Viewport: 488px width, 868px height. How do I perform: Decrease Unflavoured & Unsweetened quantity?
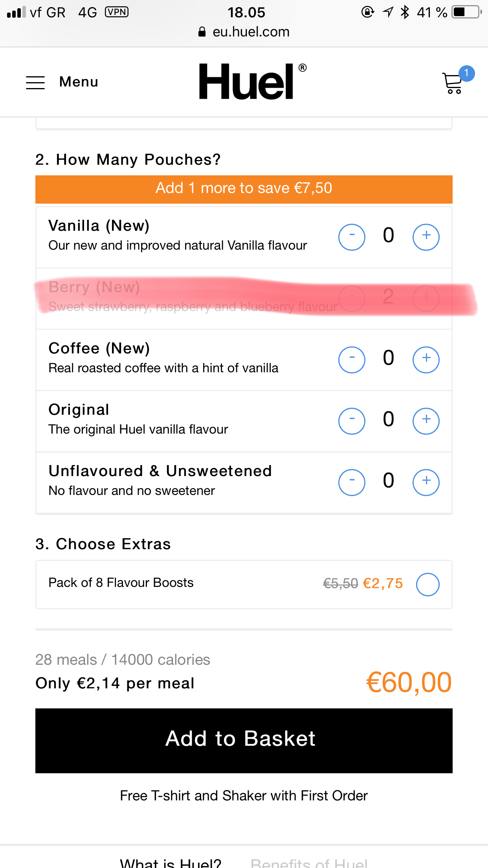point(352,482)
